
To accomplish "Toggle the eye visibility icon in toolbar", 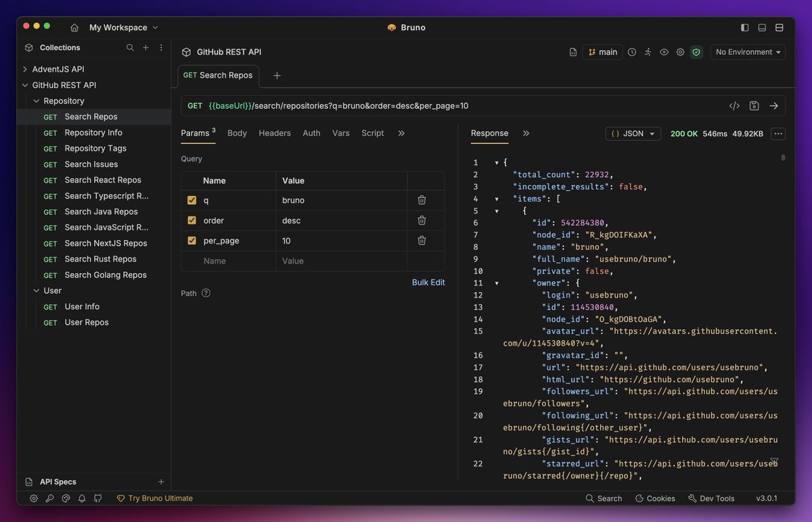I will pyautogui.click(x=664, y=52).
